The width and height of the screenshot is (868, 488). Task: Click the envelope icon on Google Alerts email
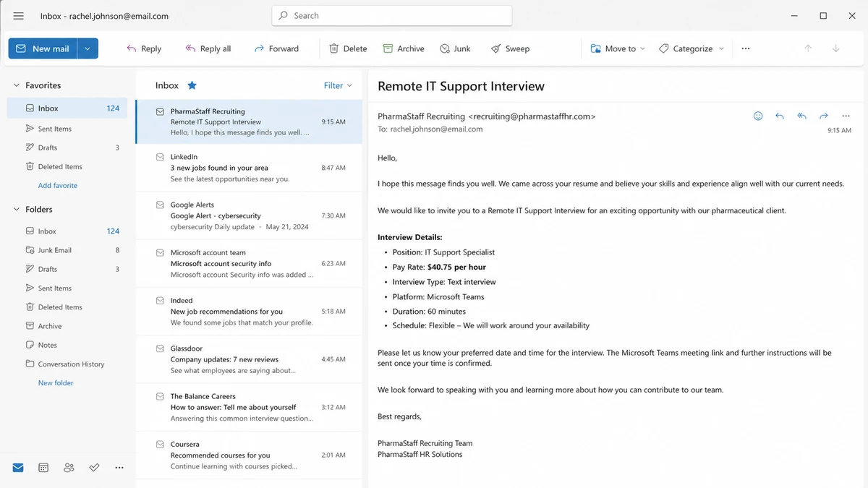160,205
